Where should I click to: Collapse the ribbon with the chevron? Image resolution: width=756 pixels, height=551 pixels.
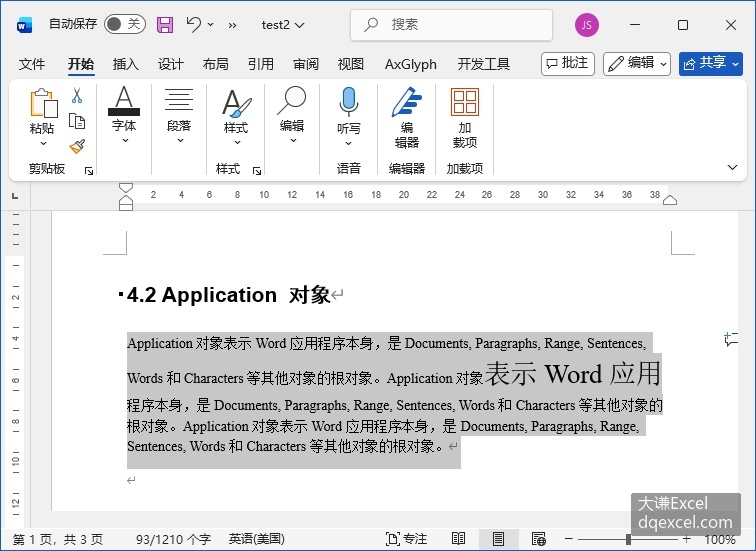point(732,167)
